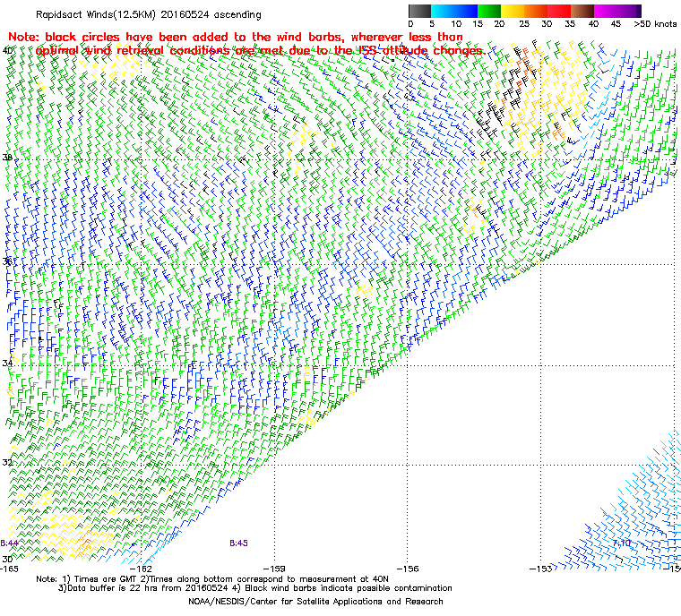The image size is (681, 616).
Task: Click the -162 longitude axis label
Action: [x=142, y=569]
